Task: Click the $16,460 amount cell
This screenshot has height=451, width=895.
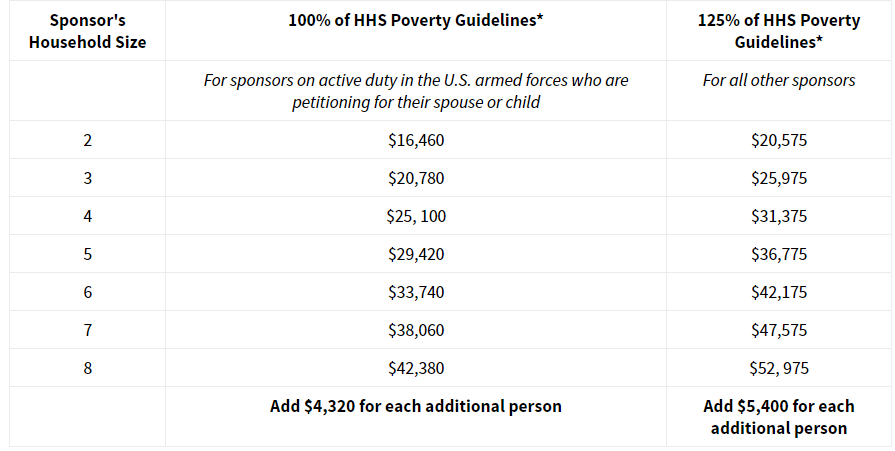Action: (416, 140)
